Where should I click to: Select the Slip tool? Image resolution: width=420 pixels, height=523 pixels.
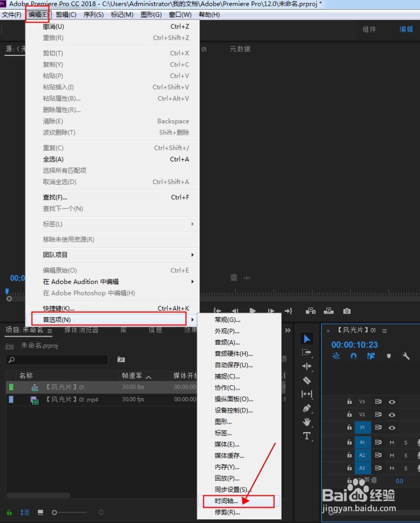coord(307,394)
